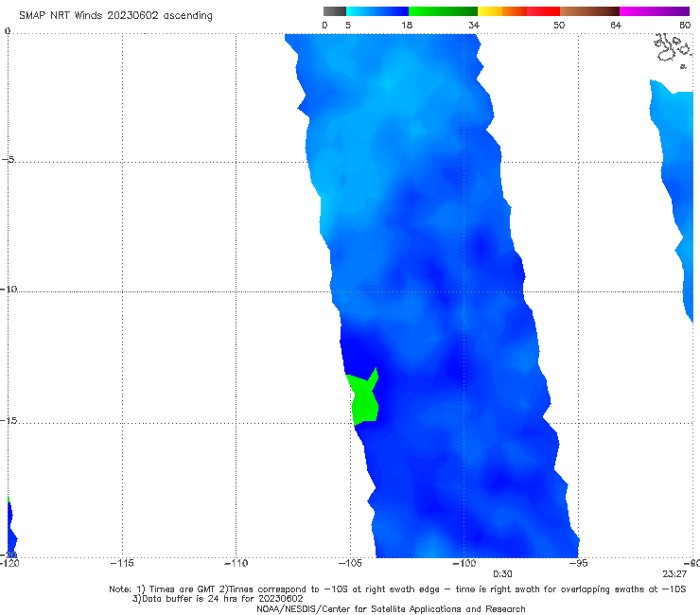Click the longitude axis label '-105'

[x=350, y=563]
